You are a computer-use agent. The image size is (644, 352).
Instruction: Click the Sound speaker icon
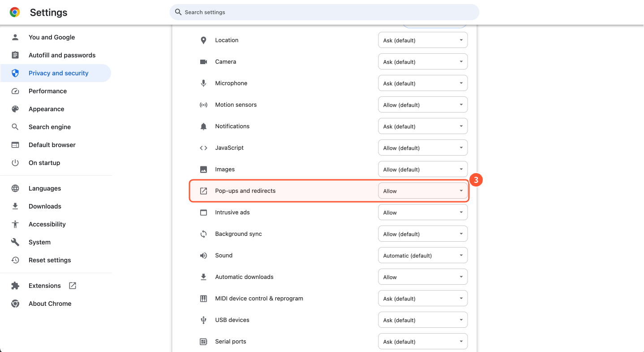tap(203, 256)
